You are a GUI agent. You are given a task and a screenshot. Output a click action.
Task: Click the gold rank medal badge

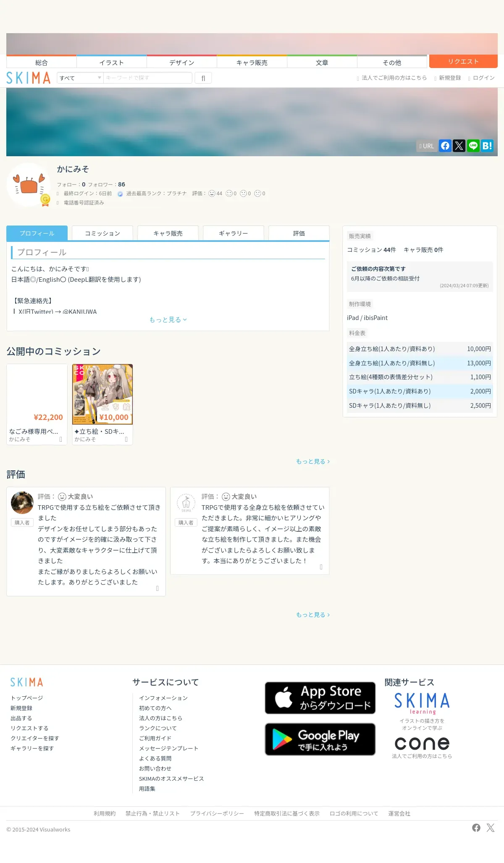45,200
